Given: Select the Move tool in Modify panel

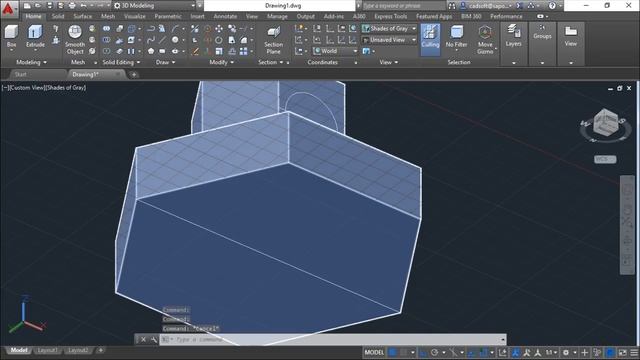Looking at the screenshot, I should tap(219, 29).
